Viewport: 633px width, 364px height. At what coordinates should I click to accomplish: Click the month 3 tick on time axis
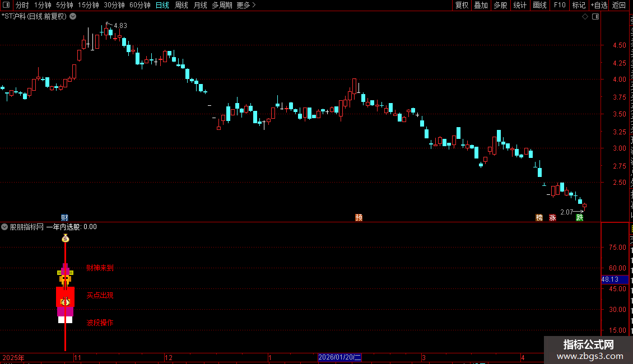[x=423, y=357]
